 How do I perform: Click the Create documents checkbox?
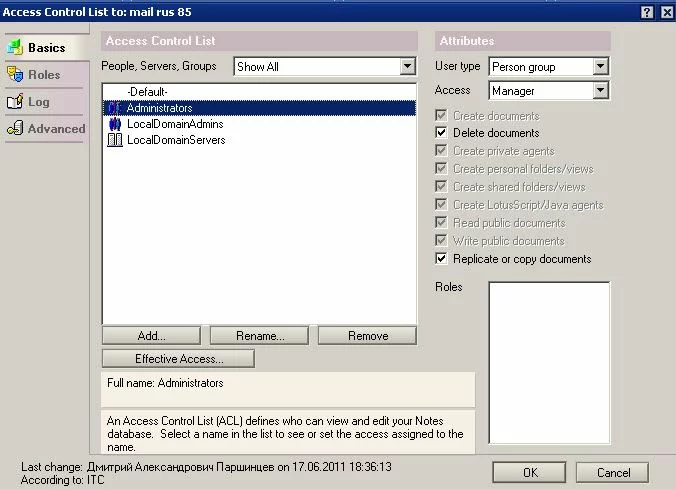tap(442, 115)
